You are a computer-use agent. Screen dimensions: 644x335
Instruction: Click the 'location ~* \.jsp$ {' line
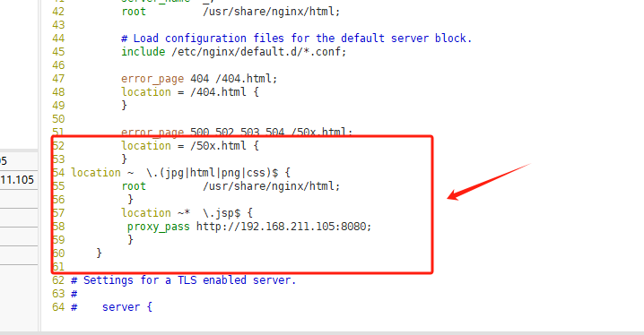click(x=187, y=213)
